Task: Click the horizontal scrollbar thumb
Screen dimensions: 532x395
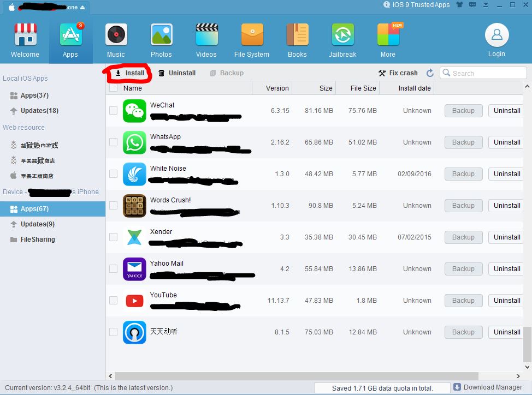Action: coord(297,376)
